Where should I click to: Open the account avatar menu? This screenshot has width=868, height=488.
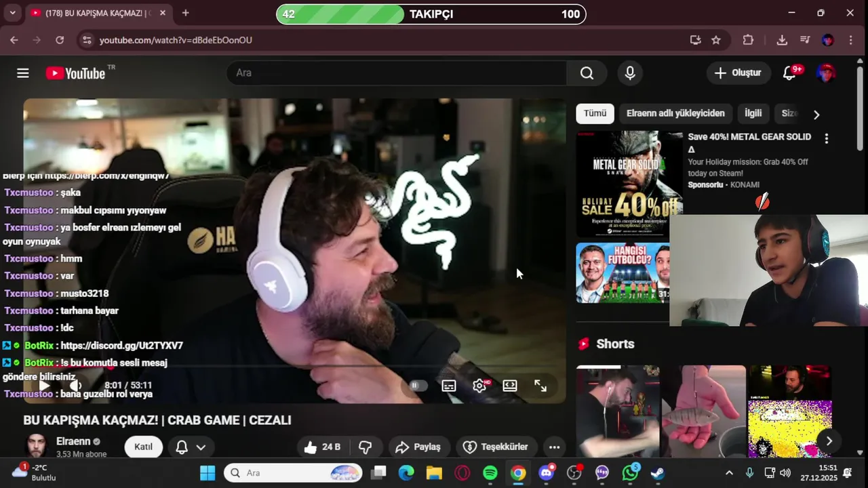coord(825,73)
